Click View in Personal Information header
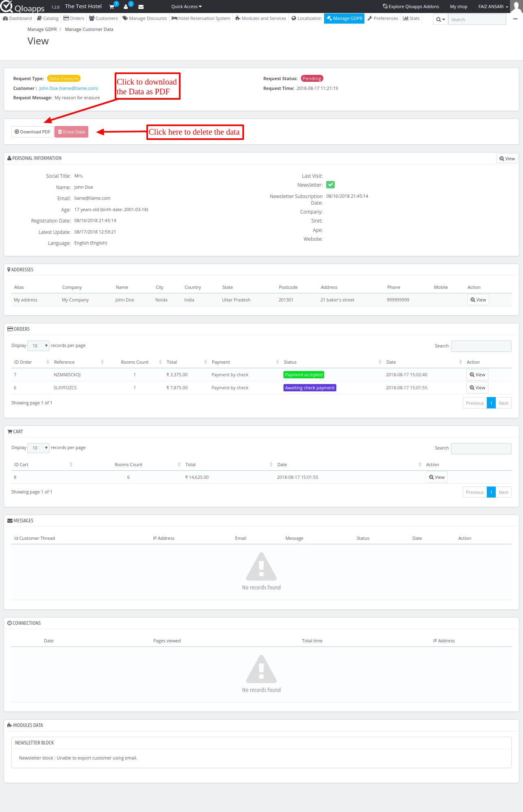Screen dimensions: 523x812 (507, 159)
